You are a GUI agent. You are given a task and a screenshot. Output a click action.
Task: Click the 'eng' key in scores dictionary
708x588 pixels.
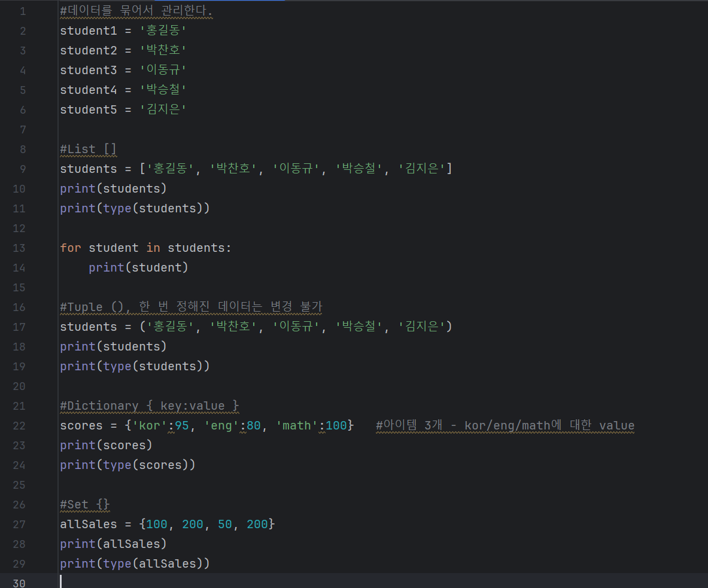pyautogui.click(x=221, y=425)
